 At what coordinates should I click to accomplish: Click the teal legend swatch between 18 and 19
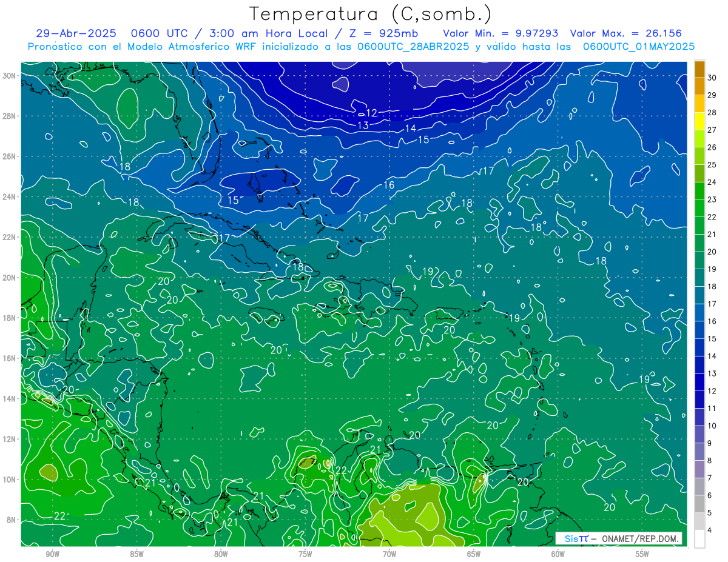699,278
